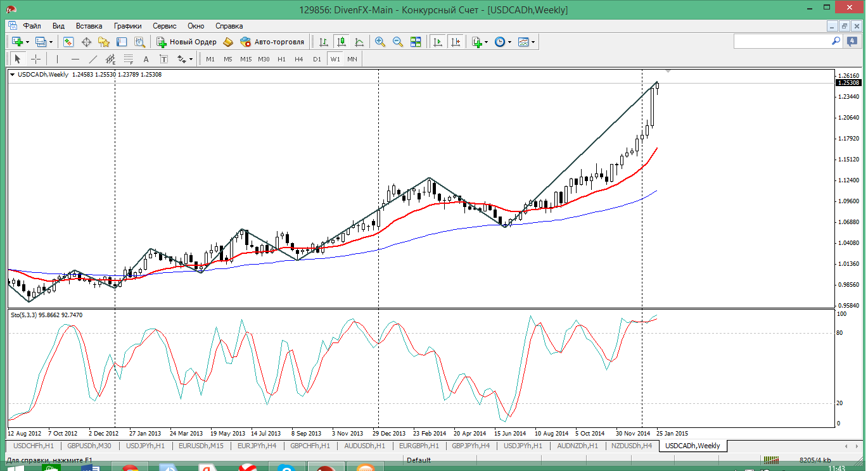Toggle Auto Scroll chart mode
The image size is (868, 471).
(x=437, y=42)
